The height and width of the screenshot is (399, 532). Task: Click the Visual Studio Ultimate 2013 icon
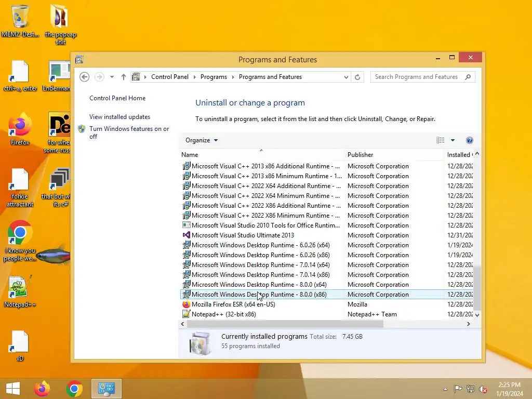(187, 235)
